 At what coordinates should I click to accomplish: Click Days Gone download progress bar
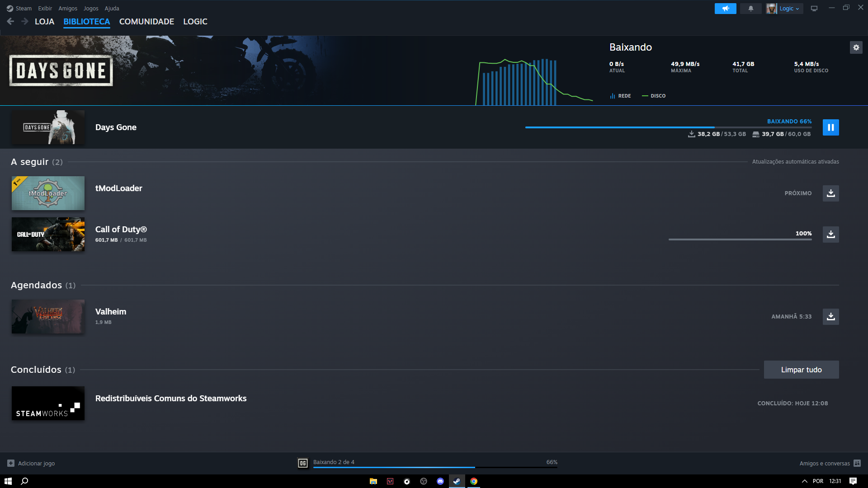(668, 127)
